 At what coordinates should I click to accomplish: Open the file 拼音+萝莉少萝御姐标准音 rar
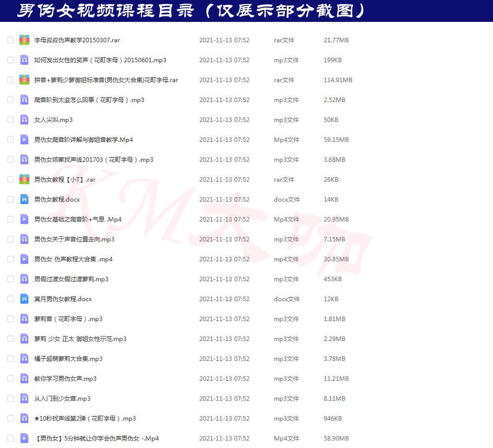click(x=106, y=80)
